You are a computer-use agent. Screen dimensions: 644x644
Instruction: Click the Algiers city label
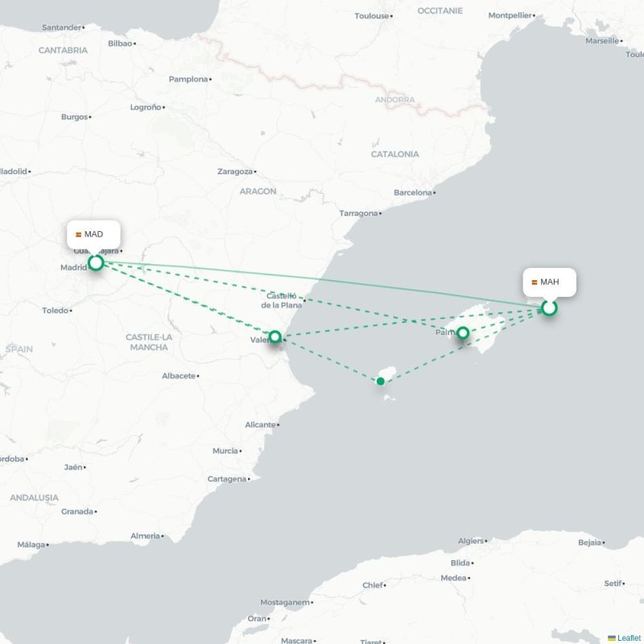pos(471,541)
